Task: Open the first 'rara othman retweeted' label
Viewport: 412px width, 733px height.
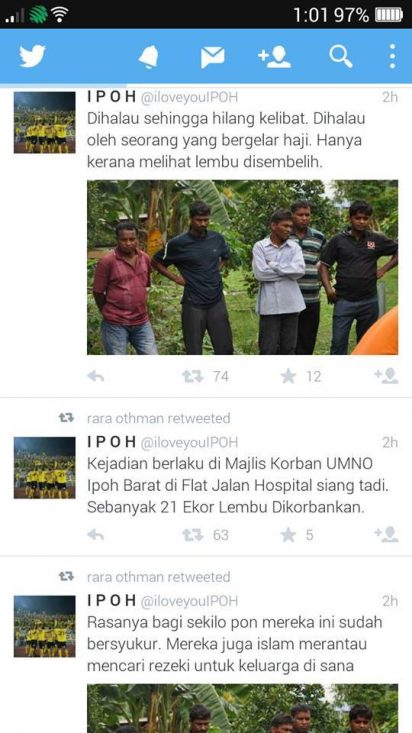Action: pyautogui.click(x=159, y=418)
